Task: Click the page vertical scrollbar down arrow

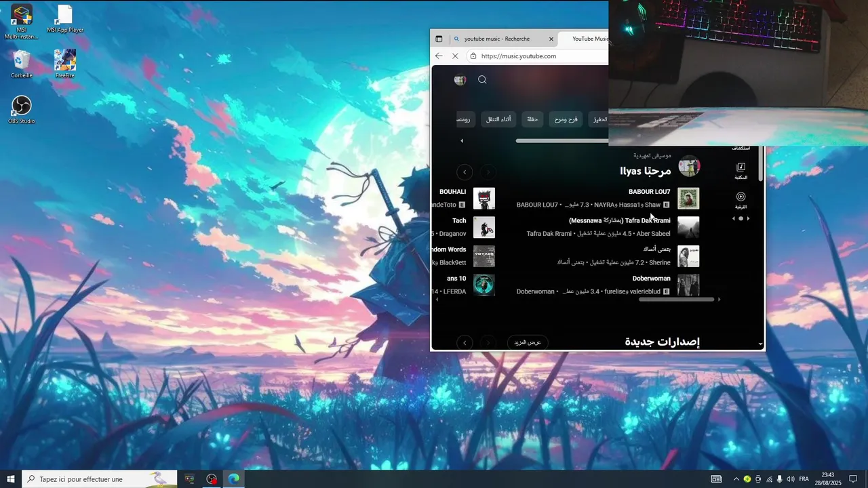Action: pyautogui.click(x=761, y=344)
